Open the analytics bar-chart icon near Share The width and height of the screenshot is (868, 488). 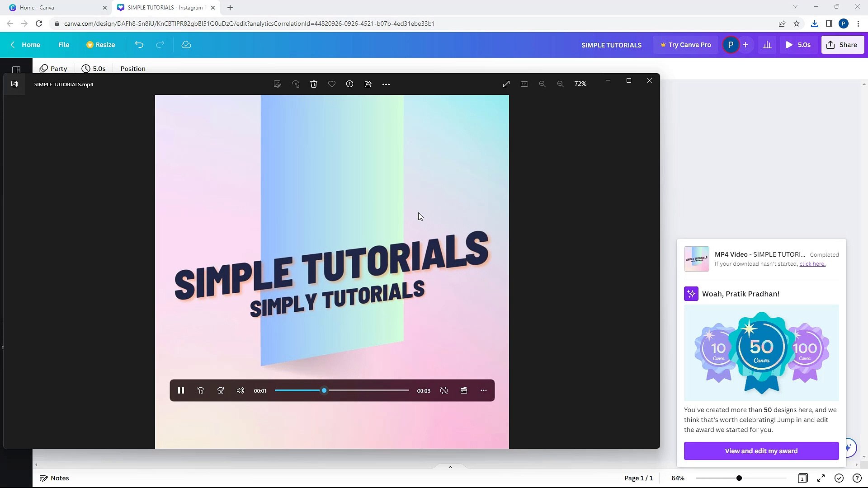[x=767, y=45]
